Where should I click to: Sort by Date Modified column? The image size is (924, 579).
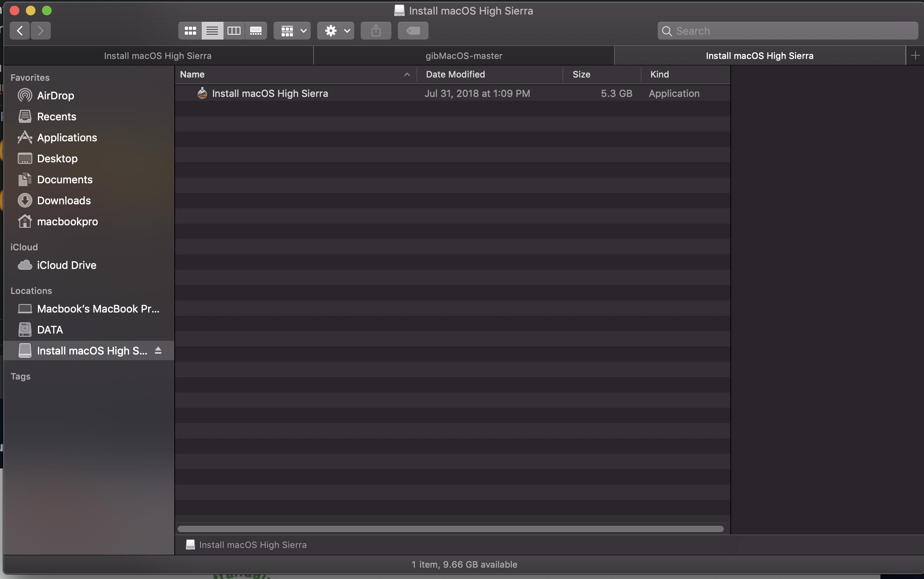pyautogui.click(x=489, y=74)
